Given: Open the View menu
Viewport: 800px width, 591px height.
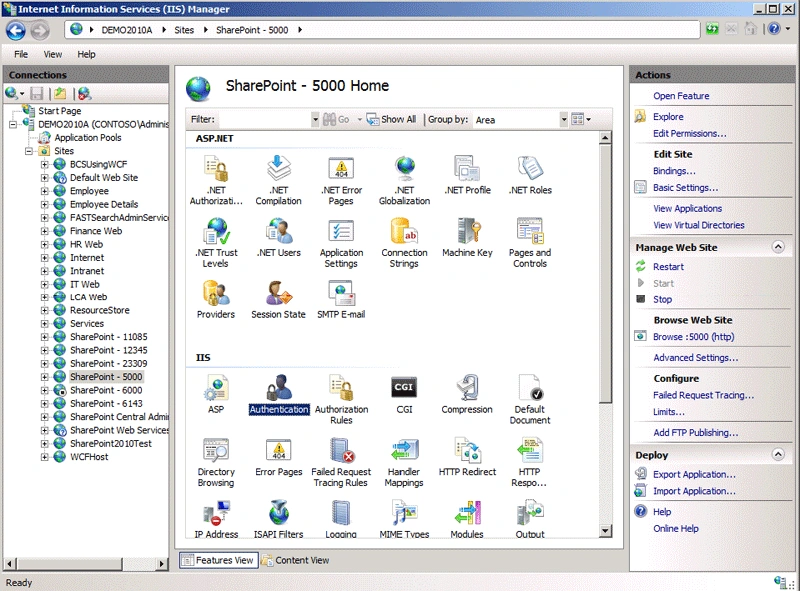Looking at the screenshot, I should (x=53, y=54).
